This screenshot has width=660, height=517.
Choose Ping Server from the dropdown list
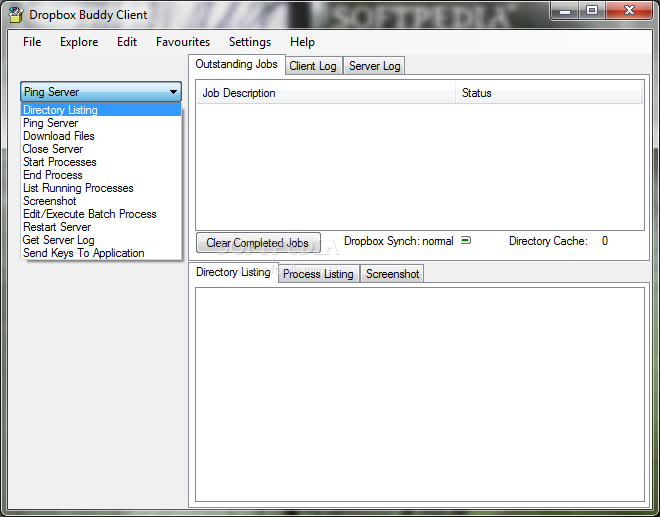pyautogui.click(x=101, y=123)
